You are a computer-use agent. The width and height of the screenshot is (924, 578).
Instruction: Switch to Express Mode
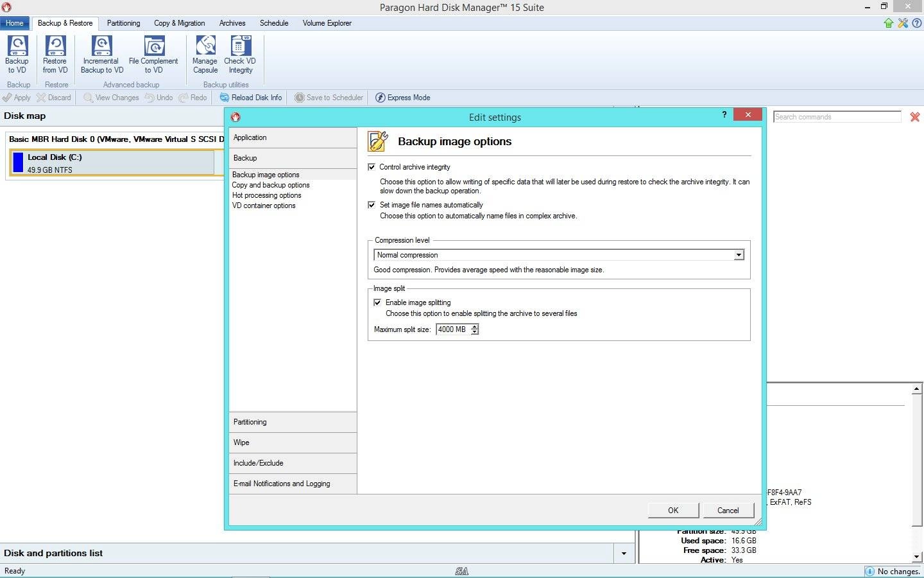click(402, 98)
